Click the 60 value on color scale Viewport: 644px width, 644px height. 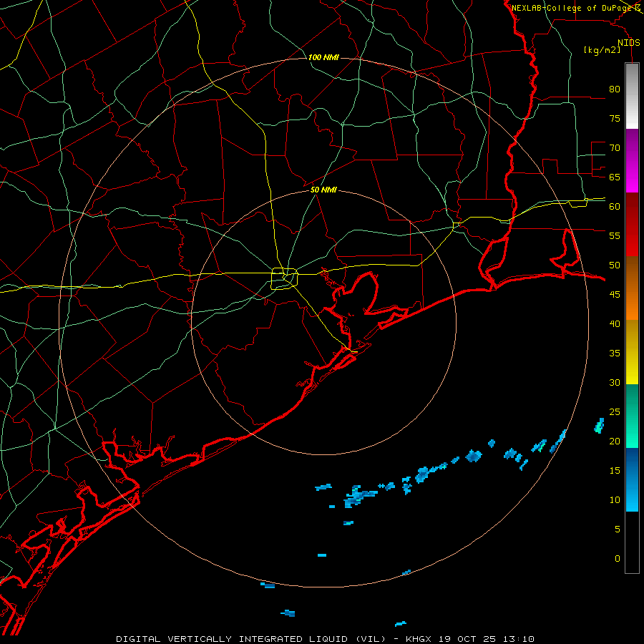point(615,207)
